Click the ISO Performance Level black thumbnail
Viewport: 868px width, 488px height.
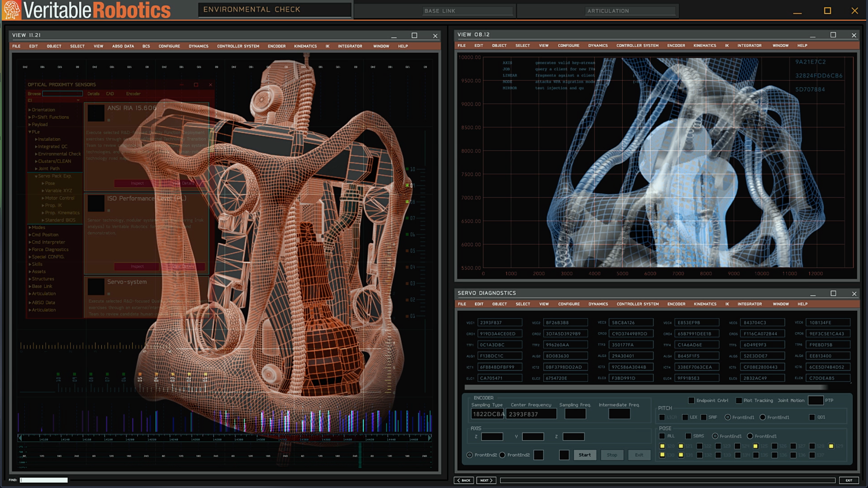pyautogui.click(x=96, y=203)
